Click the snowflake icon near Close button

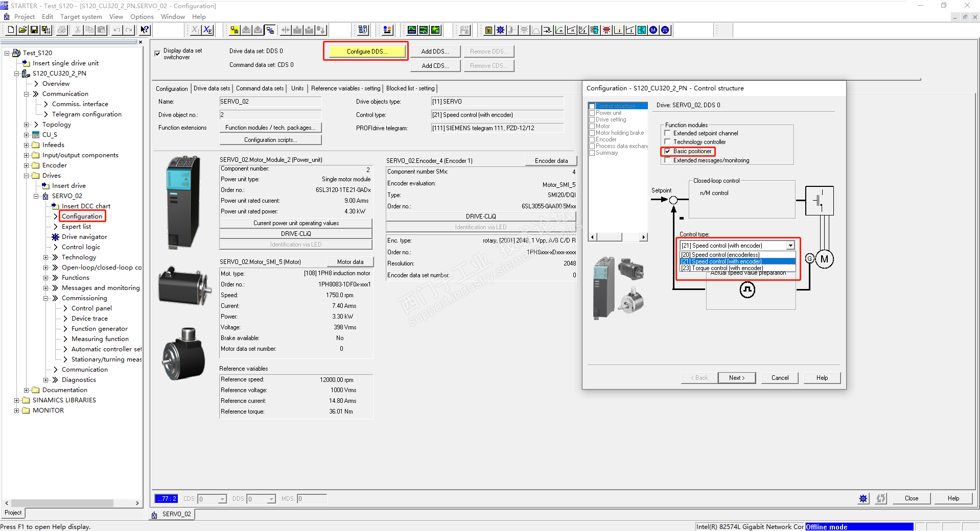coord(863,498)
